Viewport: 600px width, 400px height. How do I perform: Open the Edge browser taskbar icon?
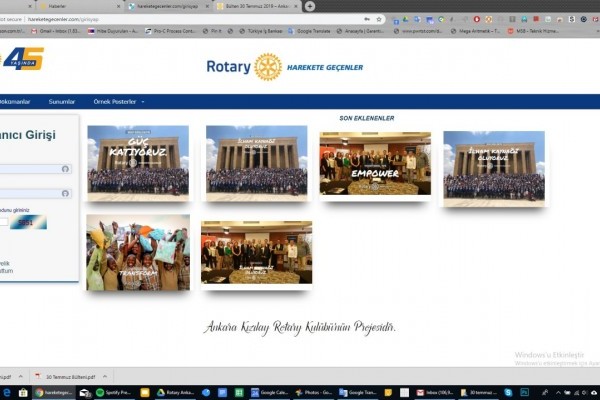pyautogui.click(x=7, y=392)
